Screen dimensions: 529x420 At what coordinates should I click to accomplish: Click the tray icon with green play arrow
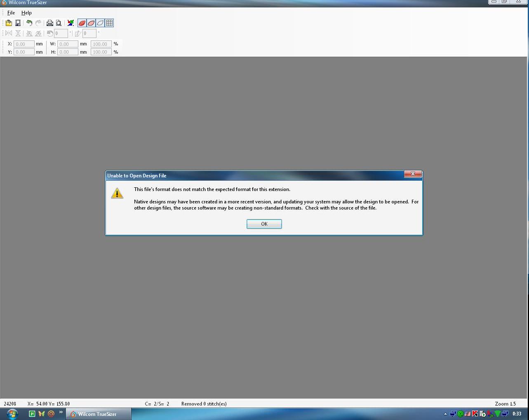click(x=482, y=414)
